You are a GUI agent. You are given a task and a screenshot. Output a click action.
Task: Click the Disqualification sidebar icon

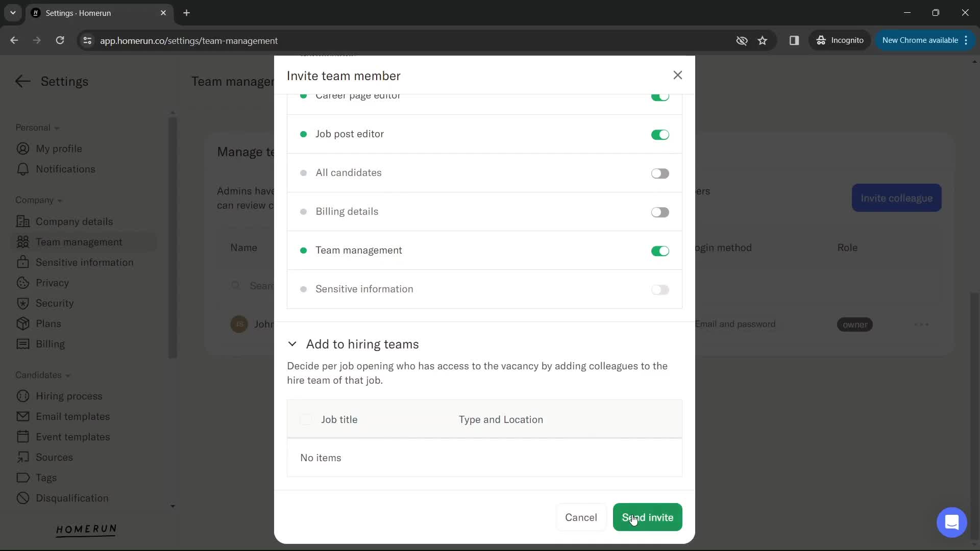click(22, 498)
